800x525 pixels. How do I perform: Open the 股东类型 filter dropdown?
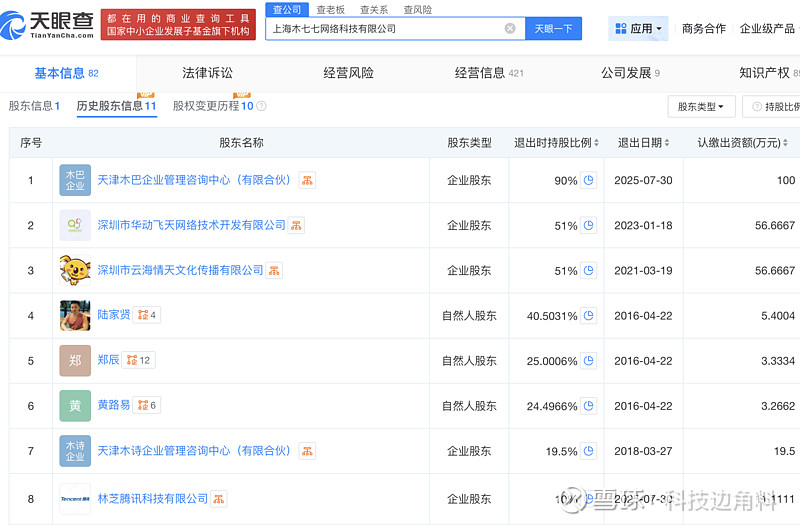click(x=701, y=107)
